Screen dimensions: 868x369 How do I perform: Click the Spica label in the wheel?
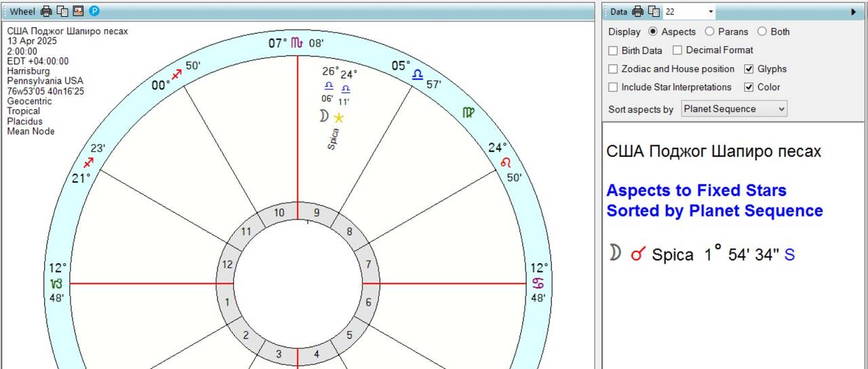pos(334,139)
